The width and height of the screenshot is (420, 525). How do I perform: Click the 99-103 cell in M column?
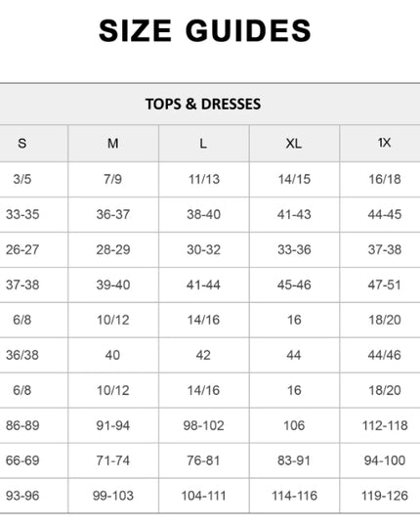[113, 496]
